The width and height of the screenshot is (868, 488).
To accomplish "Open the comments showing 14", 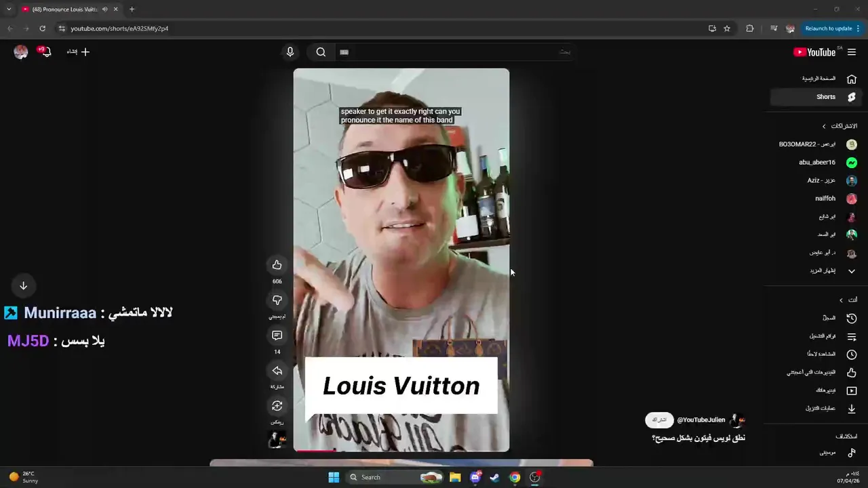I will (x=277, y=335).
